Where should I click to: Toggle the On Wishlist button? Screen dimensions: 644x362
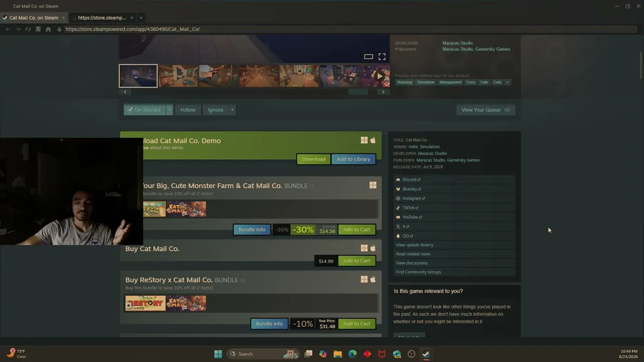[144, 110]
